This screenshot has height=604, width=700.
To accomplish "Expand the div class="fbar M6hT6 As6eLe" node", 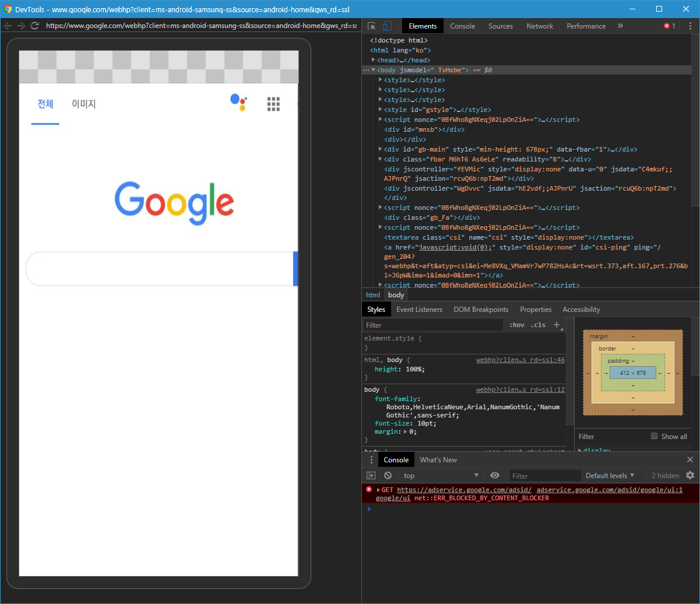I will pyautogui.click(x=381, y=159).
